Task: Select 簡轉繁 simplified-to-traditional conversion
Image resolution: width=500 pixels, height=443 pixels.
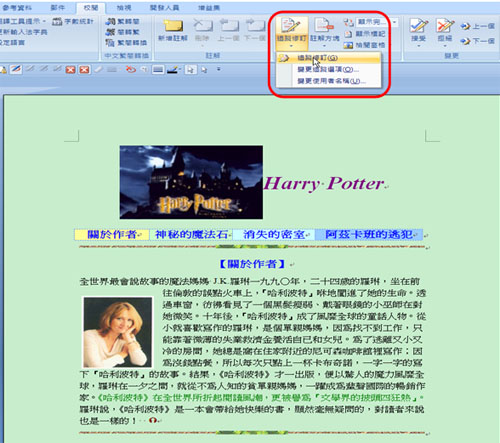Action: [122, 32]
